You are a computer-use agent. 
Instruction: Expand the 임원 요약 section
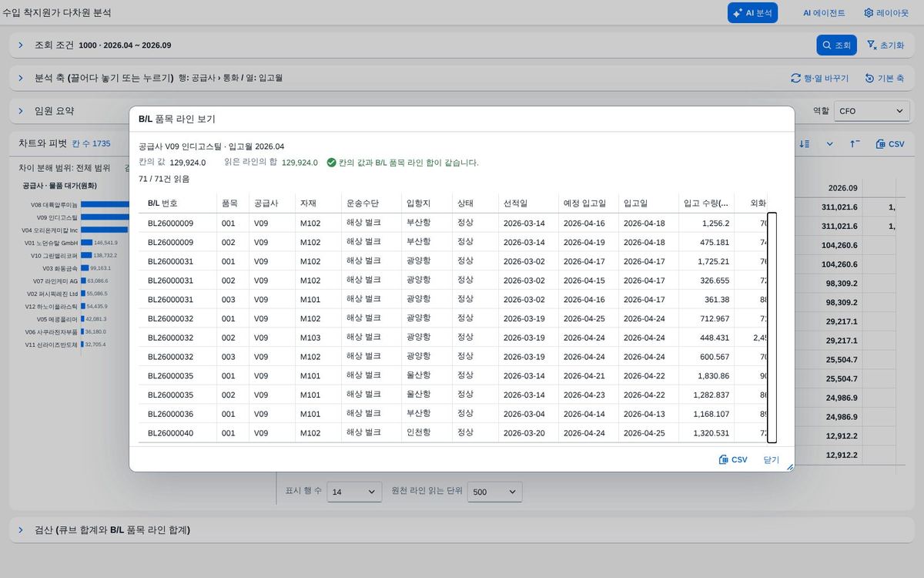tap(21, 111)
